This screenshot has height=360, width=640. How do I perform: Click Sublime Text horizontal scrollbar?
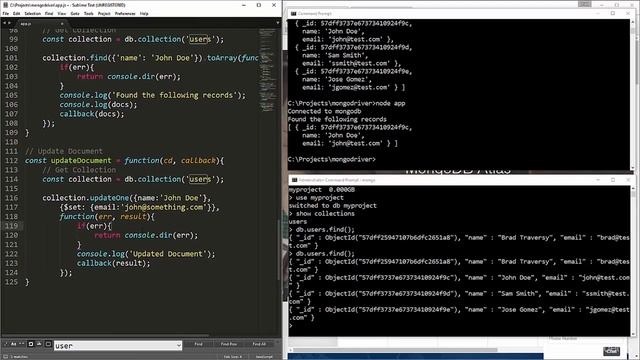(x=106, y=336)
